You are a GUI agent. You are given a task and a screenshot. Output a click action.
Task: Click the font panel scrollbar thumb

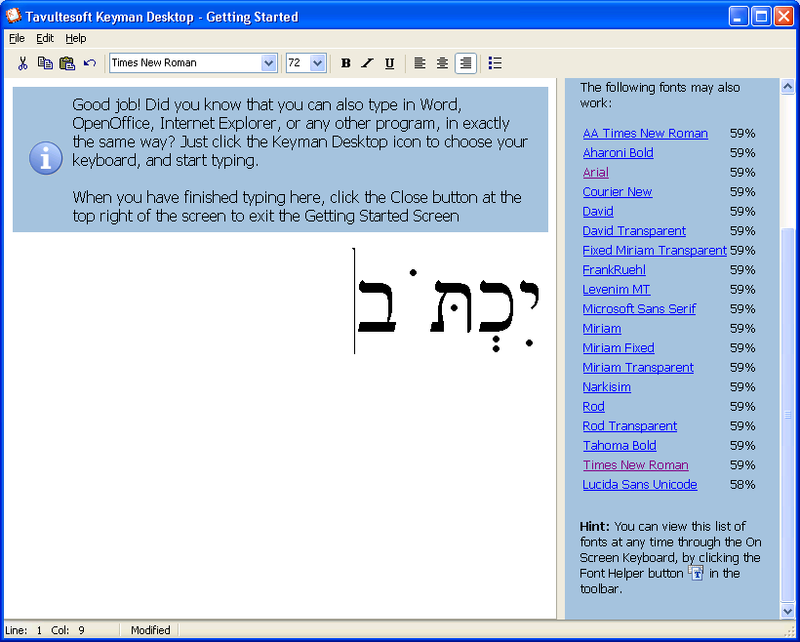[x=787, y=415]
